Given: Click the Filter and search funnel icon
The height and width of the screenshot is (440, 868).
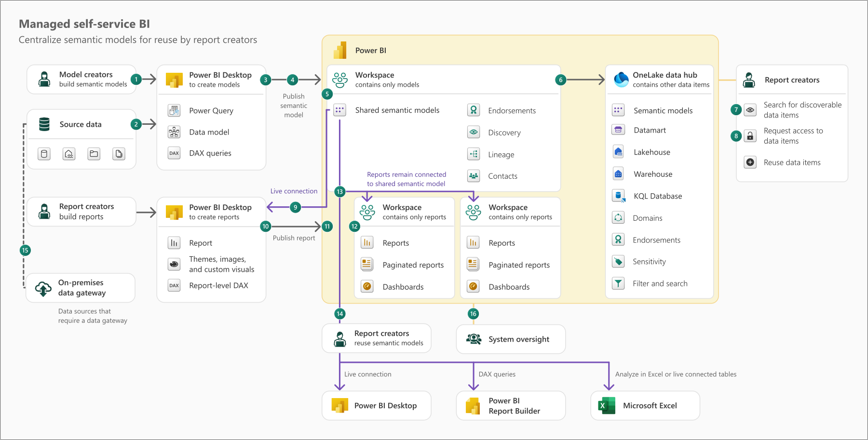Looking at the screenshot, I should click(618, 283).
